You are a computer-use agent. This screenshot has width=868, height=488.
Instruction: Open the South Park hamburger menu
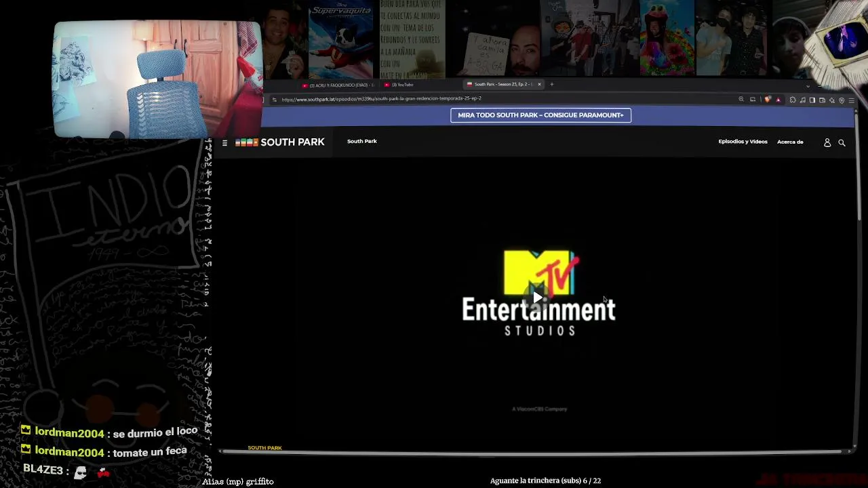point(224,143)
